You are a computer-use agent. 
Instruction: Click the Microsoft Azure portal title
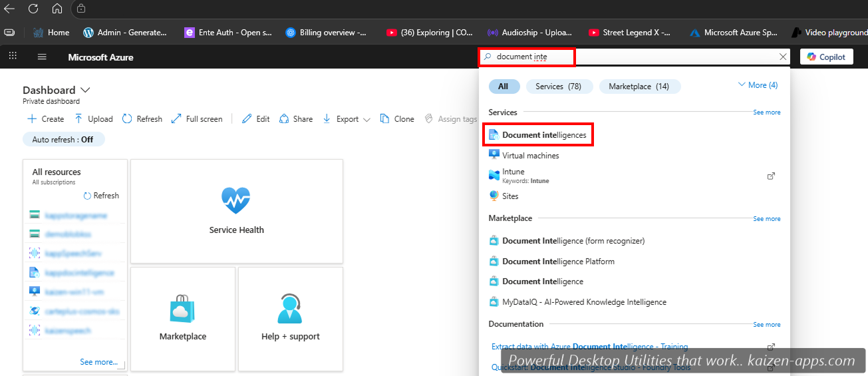point(100,57)
